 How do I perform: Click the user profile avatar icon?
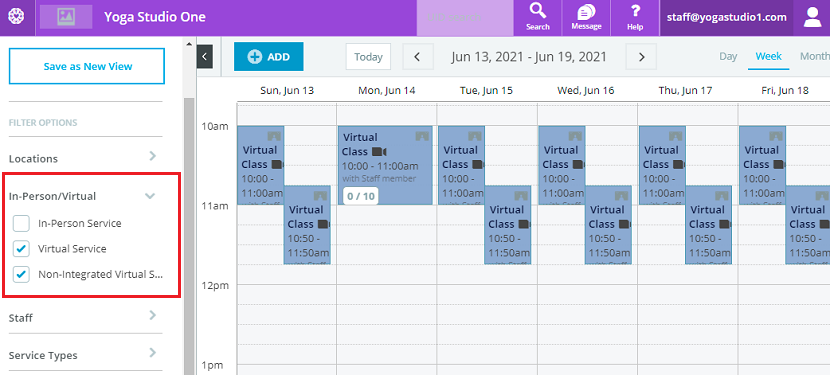811,17
